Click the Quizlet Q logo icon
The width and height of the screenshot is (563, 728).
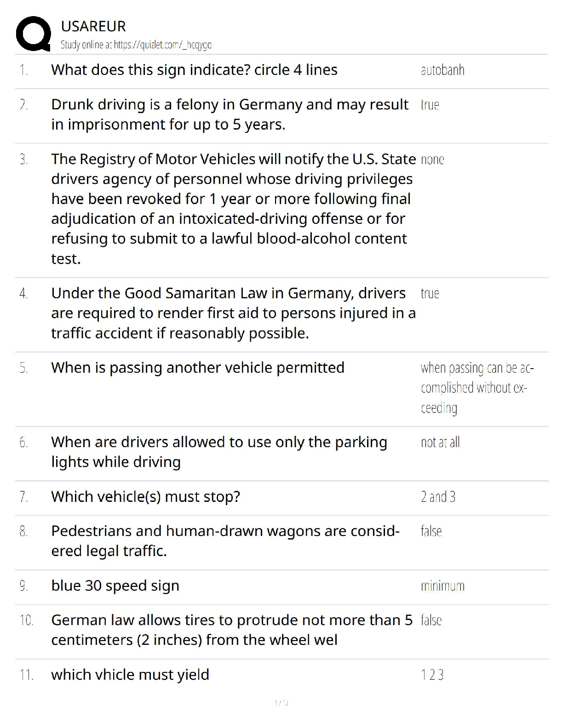click(x=33, y=34)
